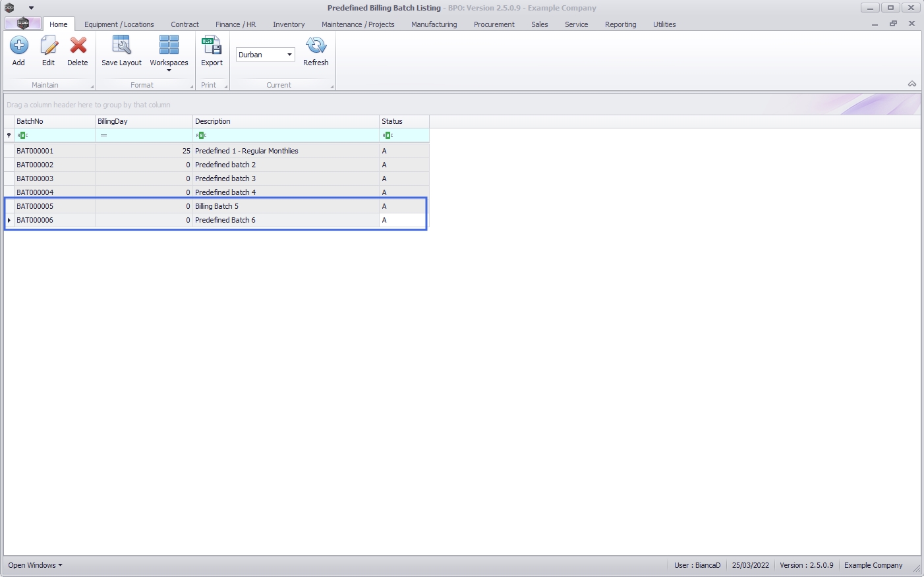This screenshot has height=577, width=924.
Task: Click the Version : 2.5.0.9 status entry
Action: (807, 565)
